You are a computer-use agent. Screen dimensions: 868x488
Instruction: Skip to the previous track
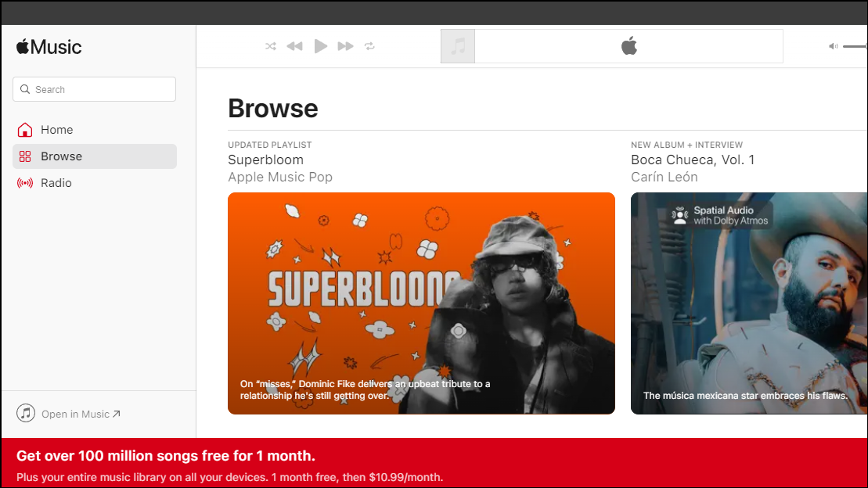click(x=294, y=46)
